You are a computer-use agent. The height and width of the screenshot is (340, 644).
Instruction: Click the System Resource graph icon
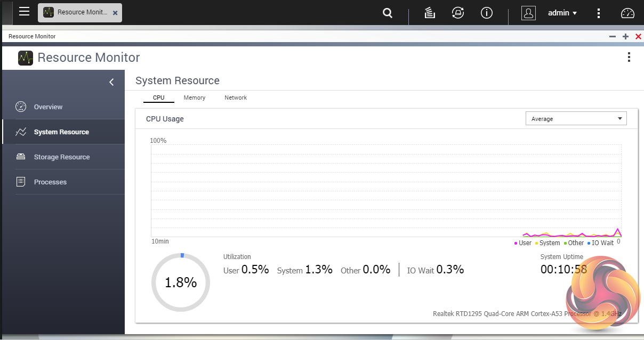tap(21, 132)
